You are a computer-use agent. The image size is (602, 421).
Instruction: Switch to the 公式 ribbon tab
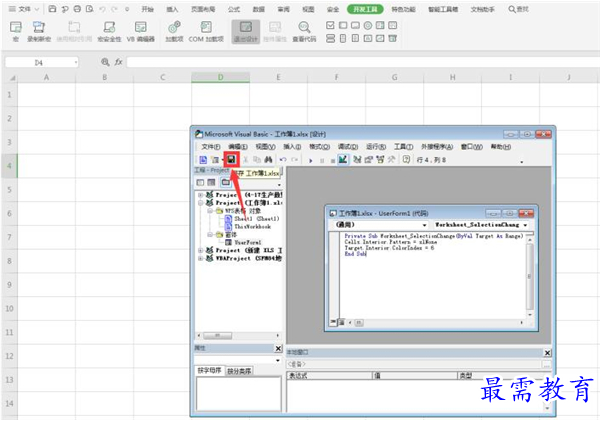234,9
